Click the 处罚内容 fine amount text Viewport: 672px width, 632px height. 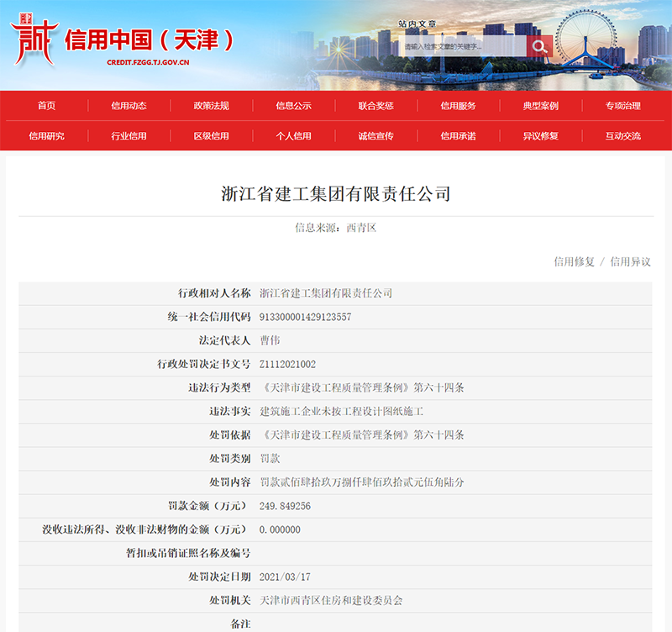pos(362,482)
